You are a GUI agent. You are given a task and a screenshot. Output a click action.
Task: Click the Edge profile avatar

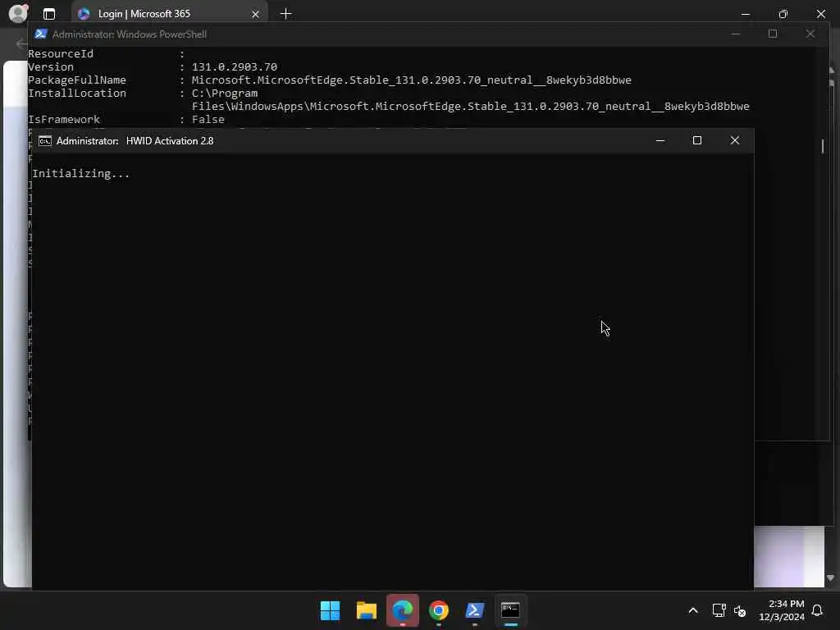pyautogui.click(x=18, y=13)
